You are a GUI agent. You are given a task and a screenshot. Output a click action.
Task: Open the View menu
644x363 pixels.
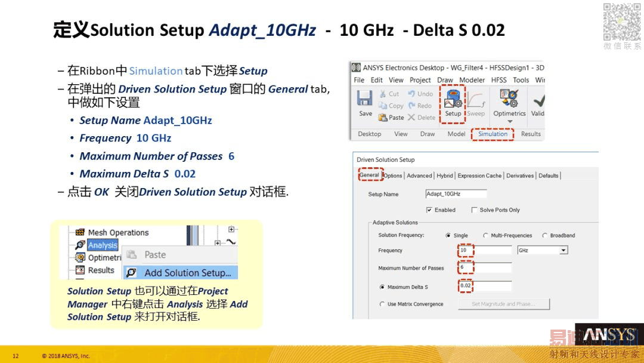[396, 80]
